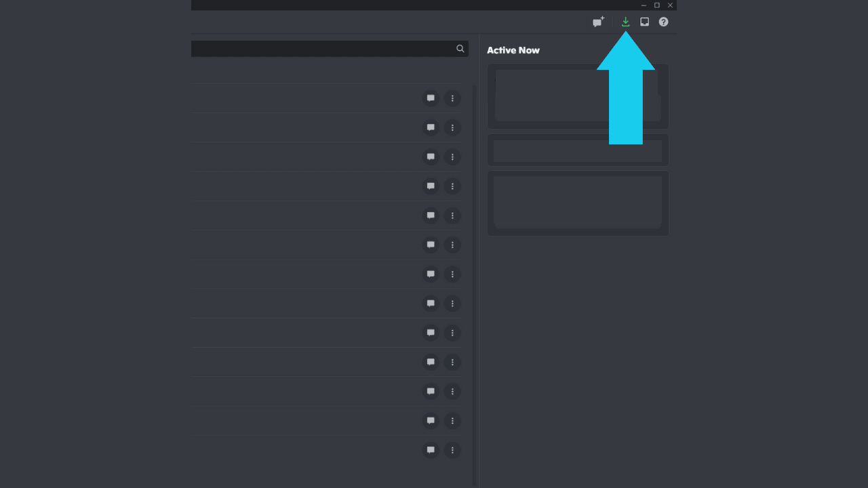Open More options for first friend
Screen dimensions: 868x488
(452, 98)
